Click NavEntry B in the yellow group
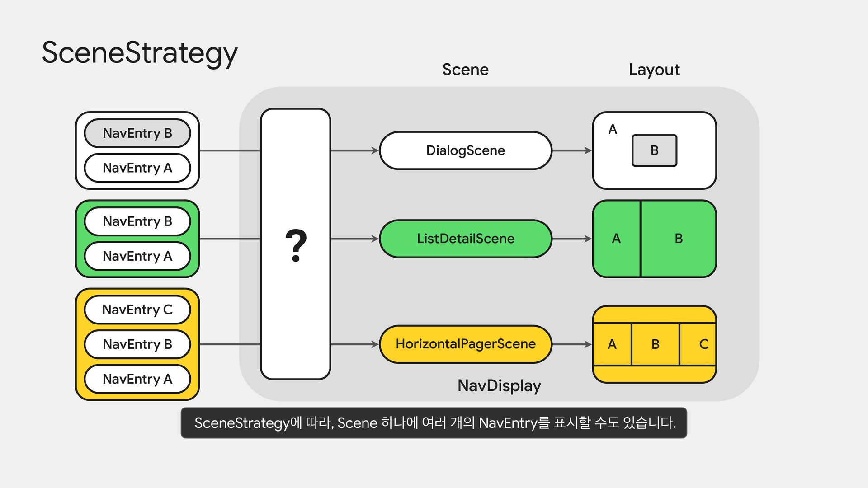868x488 pixels. (137, 344)
